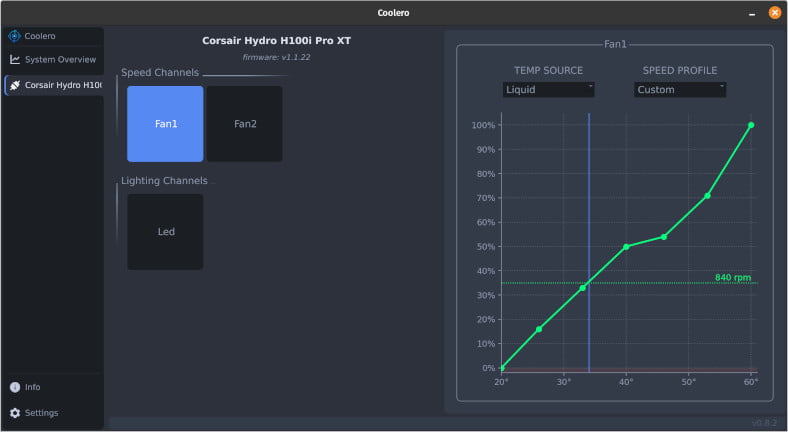
Task: Click the System Overview chart icon
Action: 15,59
